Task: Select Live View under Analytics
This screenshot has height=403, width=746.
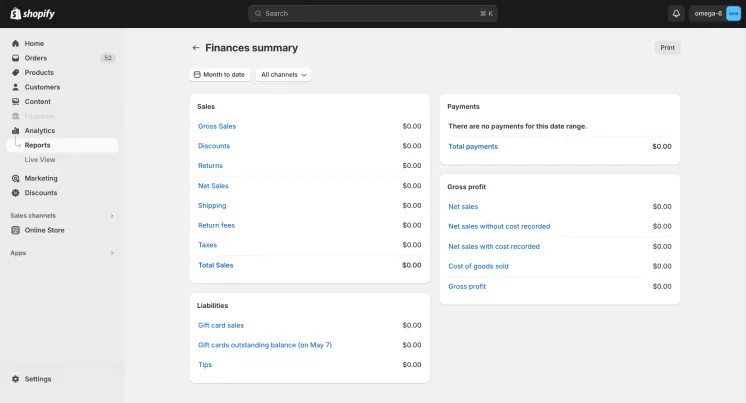Action: 40,159
